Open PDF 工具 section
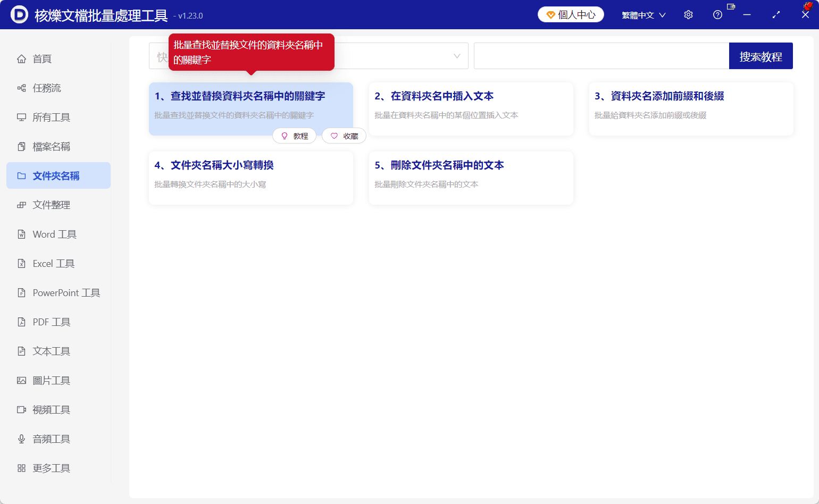Image resolution: width=819 pixels, height=504 pixels. [x=59, y=322]
